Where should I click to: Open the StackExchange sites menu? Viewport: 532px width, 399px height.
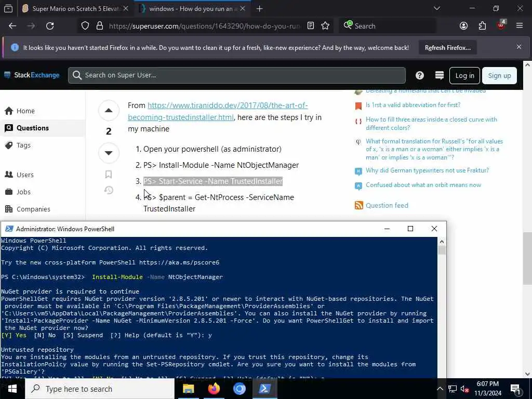click(32, 75)
